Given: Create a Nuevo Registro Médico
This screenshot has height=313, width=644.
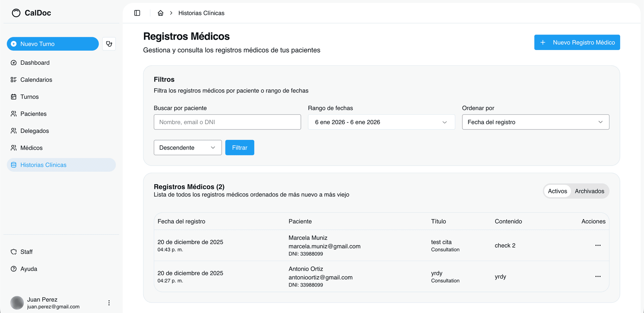Looking at the screenshot, I should 577,43.
